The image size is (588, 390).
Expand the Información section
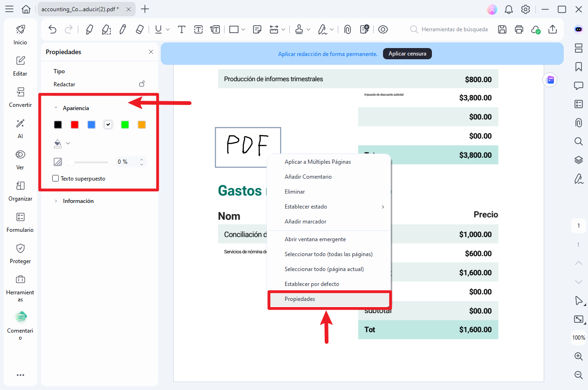click(56, 201)
